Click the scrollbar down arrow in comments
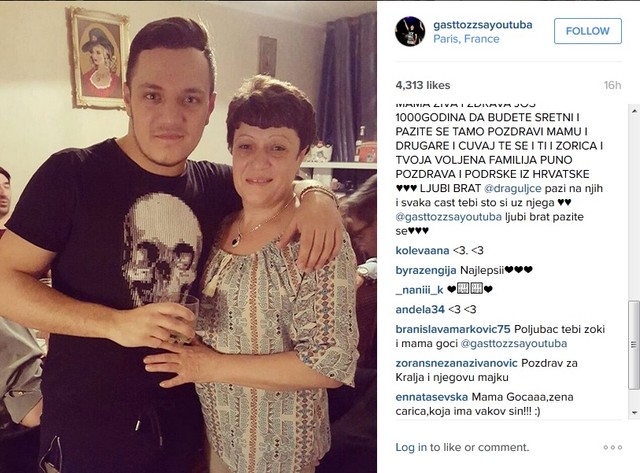This screenshot has height=473, width=640. (x=635, y=413)
